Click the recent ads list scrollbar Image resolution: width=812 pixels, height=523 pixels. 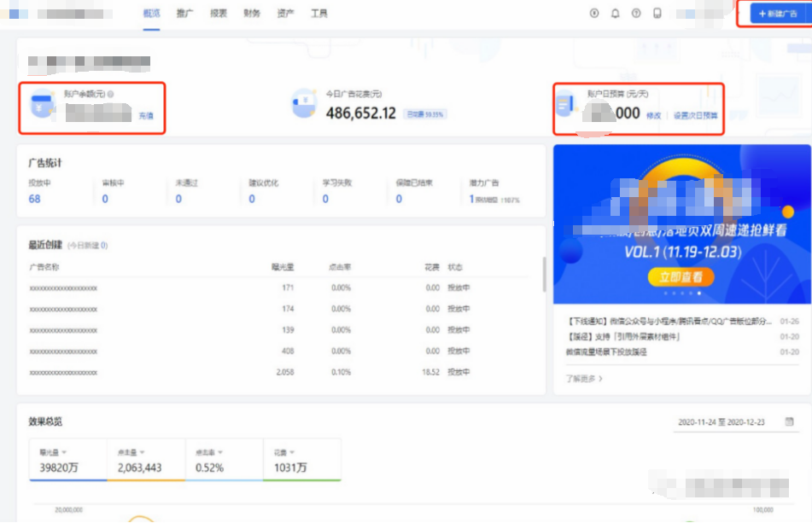pyautogui.click(x=543, y=273)
